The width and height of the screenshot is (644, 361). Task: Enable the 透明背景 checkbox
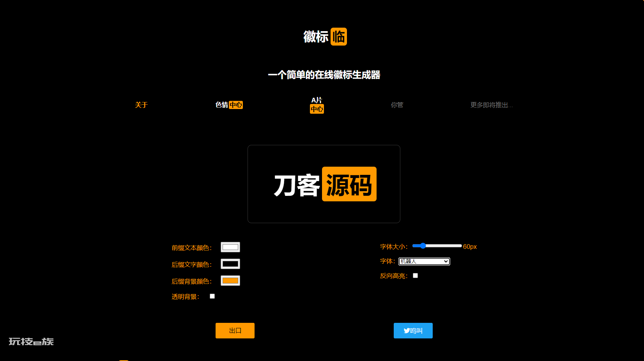coord(212,296)
